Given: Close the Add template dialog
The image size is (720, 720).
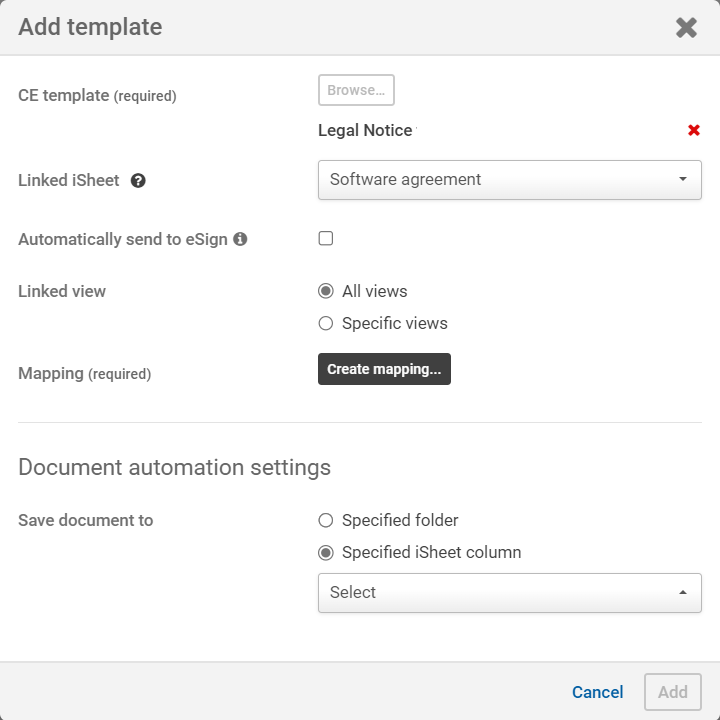Looking at the screenshot, I should (x=686, y=27).
